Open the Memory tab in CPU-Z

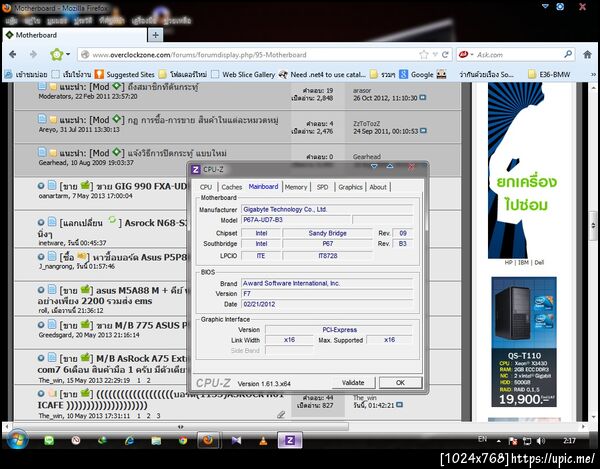pos(296,187)
